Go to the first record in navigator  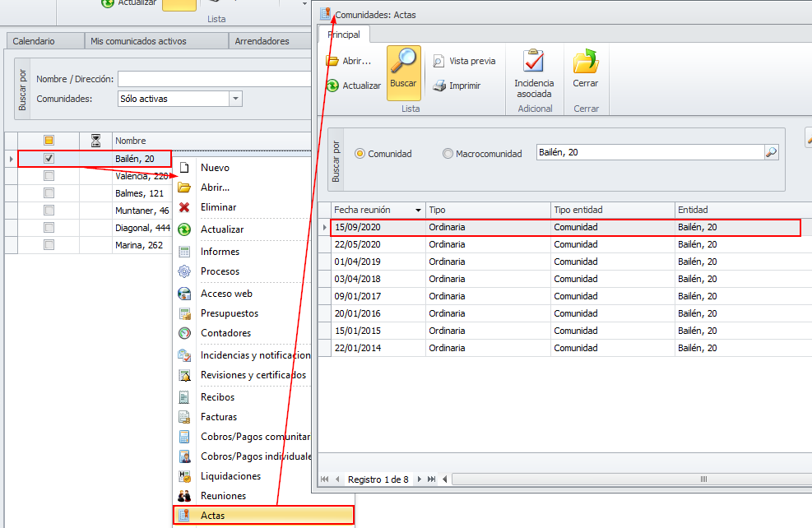coord(325,479)
